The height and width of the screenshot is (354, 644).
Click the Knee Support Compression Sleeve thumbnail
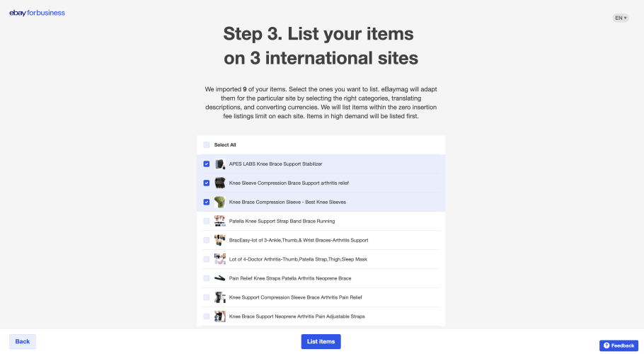[219, 297]
